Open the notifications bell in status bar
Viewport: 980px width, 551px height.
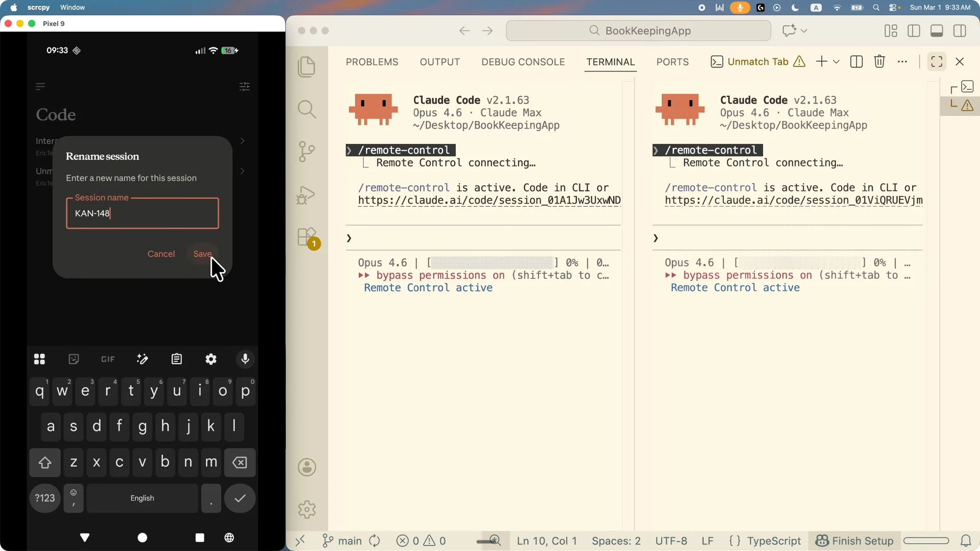click(x=966, y=541)
